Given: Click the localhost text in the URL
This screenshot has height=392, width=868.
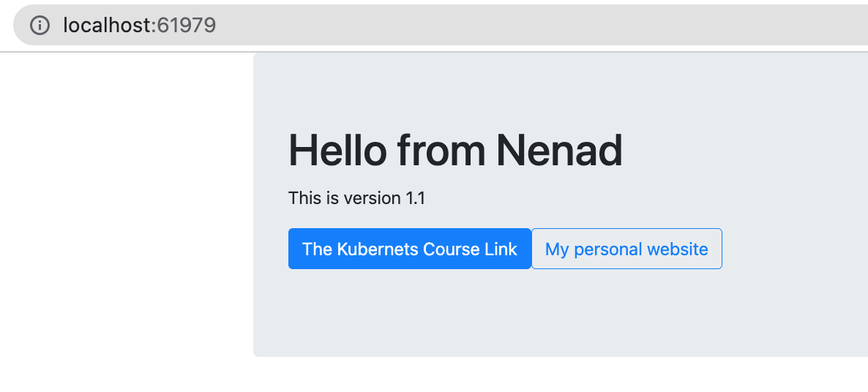Looking at the screenshot, I should pyautogui.click(x=107, y=25).
